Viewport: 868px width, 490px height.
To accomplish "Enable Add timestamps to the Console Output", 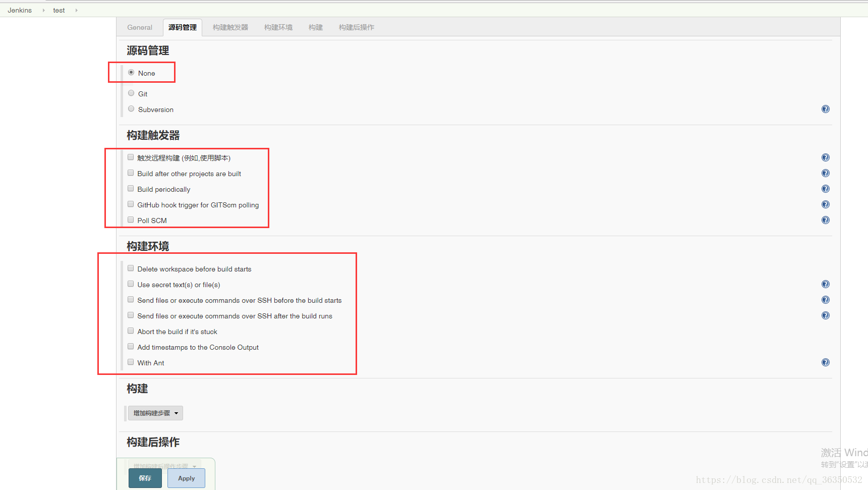I will (x=131, y=347).
